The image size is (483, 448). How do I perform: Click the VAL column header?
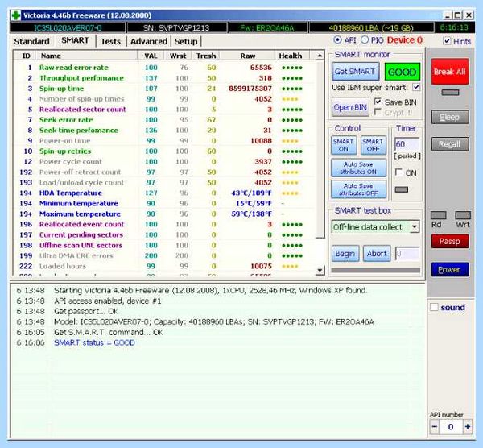(x=151, y=56)
